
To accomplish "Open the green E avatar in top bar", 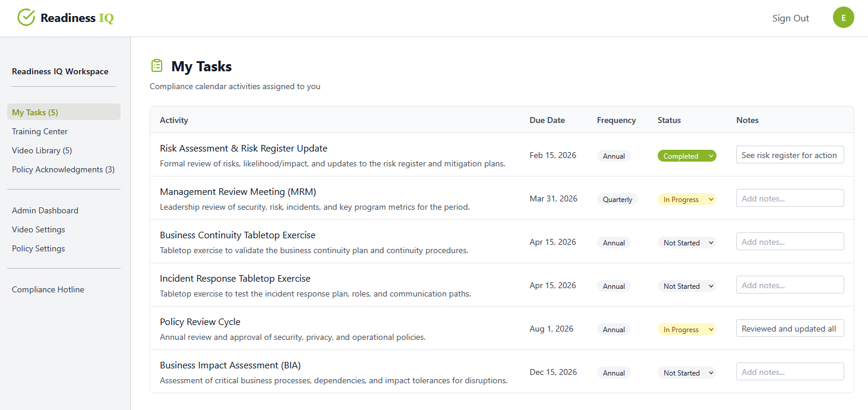I will (843, 17).
